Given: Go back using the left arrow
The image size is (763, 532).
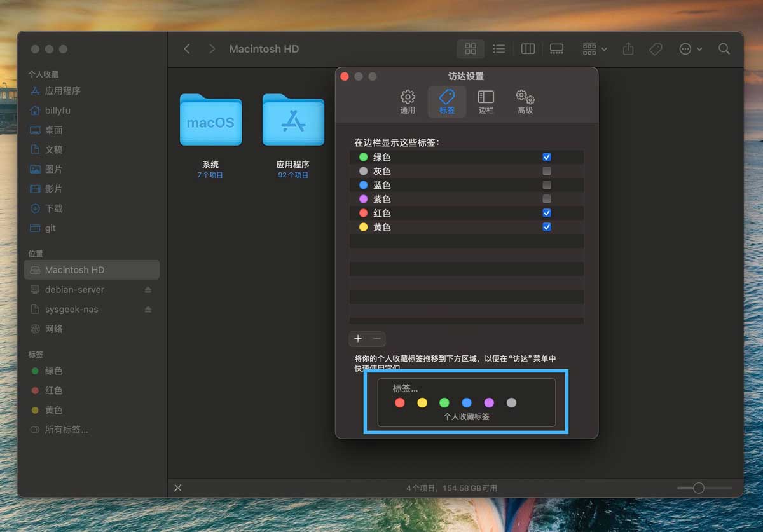Looking at the screenshot, I should (187, 49).
